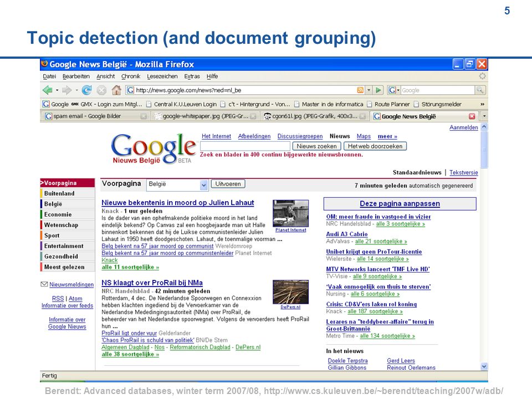Open headline NS klaagt over ProRail bij NMa
Image resolution: width=532 pixels, height=399 pixels.
(152, 283)
